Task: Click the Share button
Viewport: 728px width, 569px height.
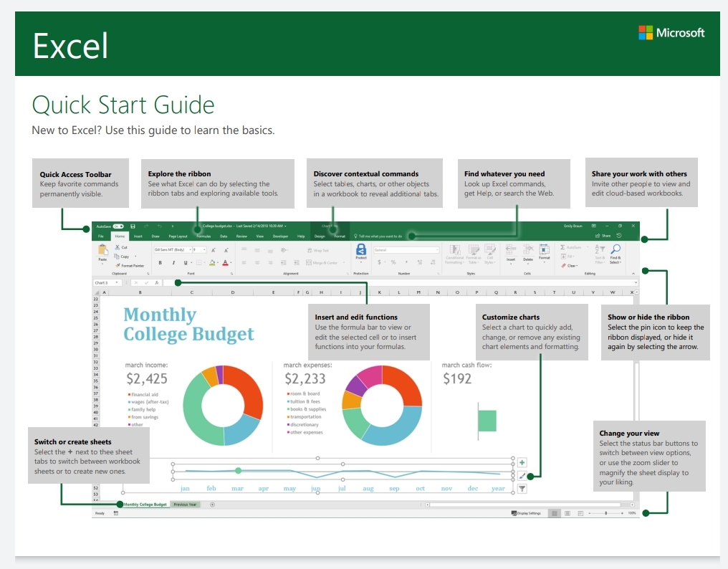Action: pyautogui.click(x=604, y=236)
